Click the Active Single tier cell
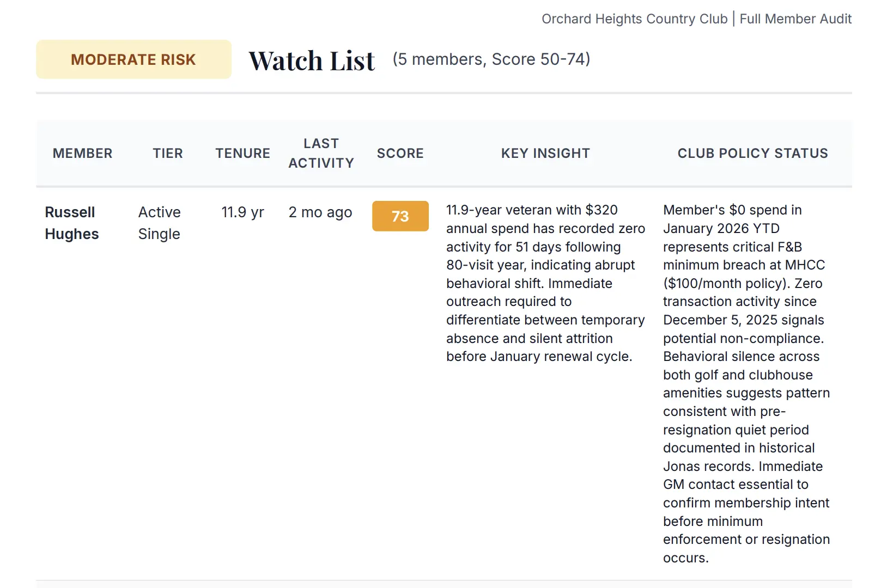The width and height of the screenshot is (887, 588). [x=159, y=223]
